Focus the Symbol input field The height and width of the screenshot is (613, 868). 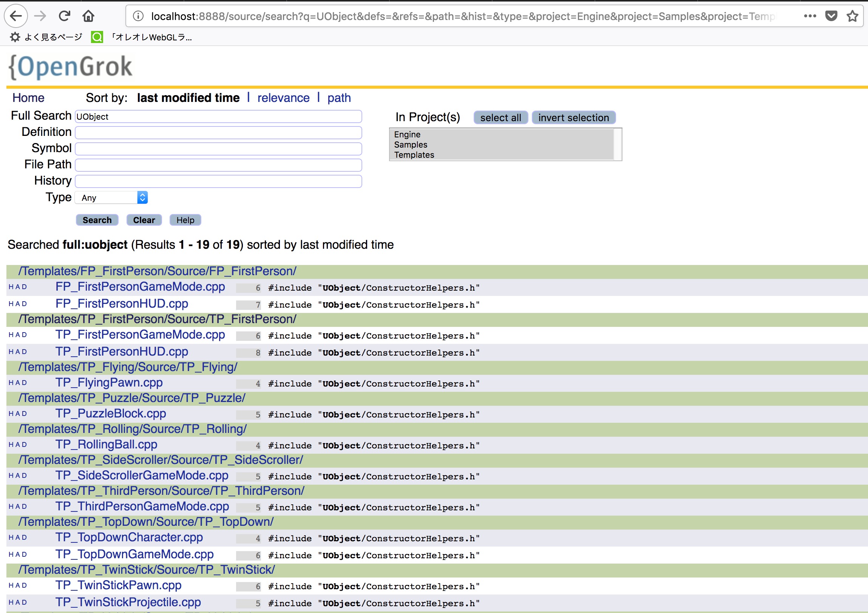219,149
